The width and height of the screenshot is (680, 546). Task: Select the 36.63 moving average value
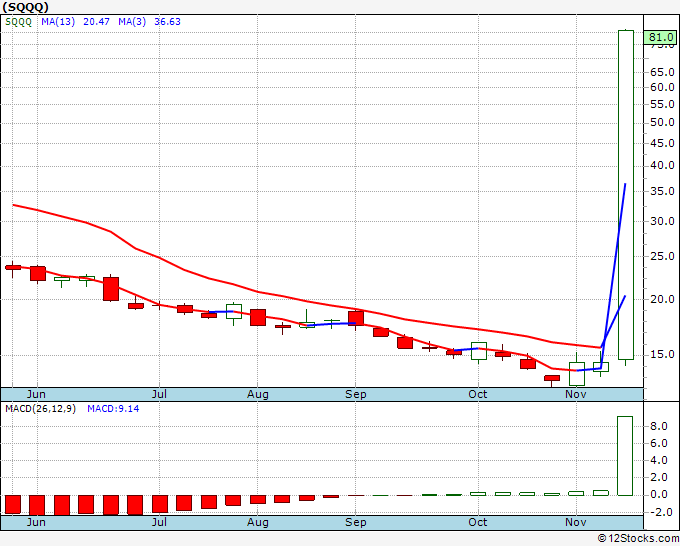pyautogui.click(x=167, y=22)
